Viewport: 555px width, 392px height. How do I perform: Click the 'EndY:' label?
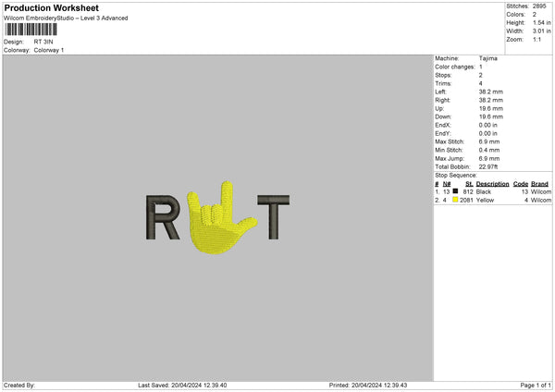[x=443, y=133]
